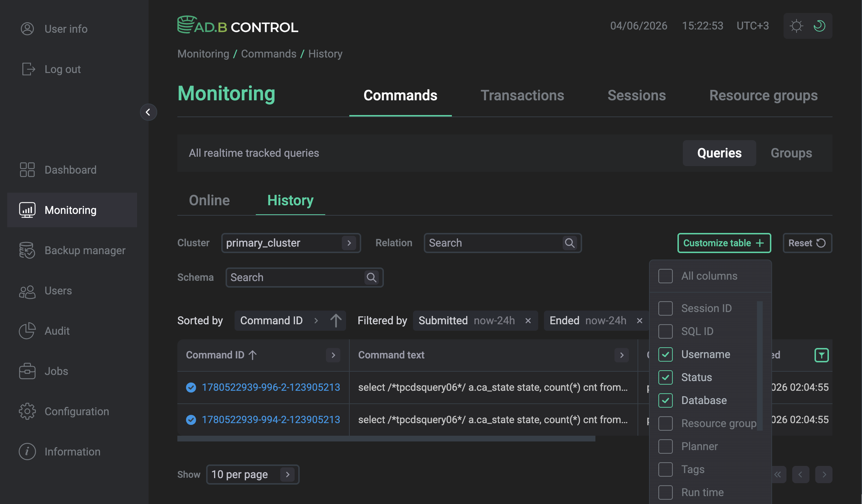Click the Reset button
The height and width of the screenshot is (504, 862).
(x=807, y=243)
